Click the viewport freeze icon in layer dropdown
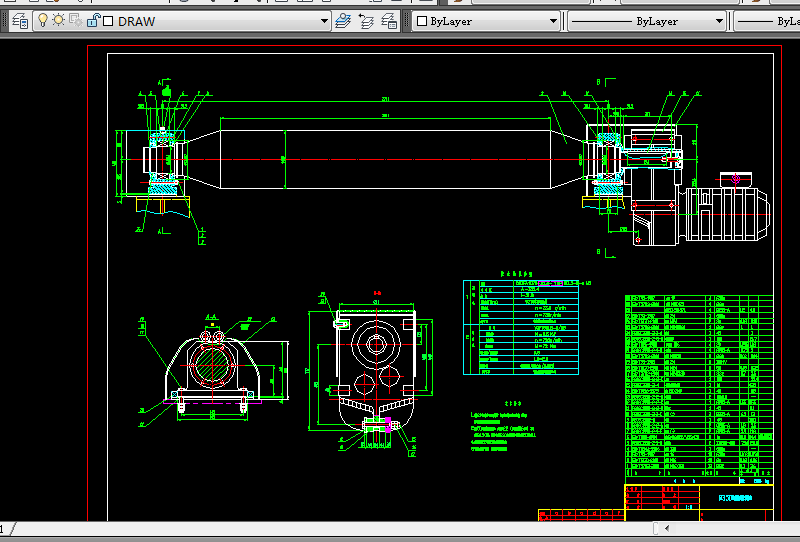This screenshot has height=542, width=800. pos(75,20)
